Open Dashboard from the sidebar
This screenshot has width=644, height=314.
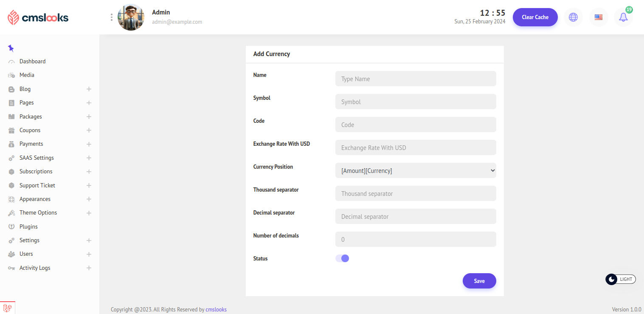pyautogui.click(x=32, y=62)
